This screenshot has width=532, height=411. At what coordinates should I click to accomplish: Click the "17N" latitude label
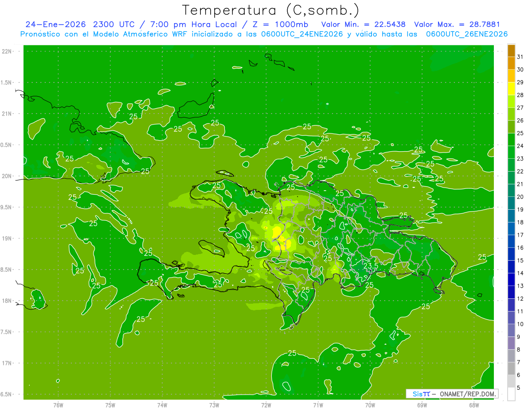coord(7,363)
